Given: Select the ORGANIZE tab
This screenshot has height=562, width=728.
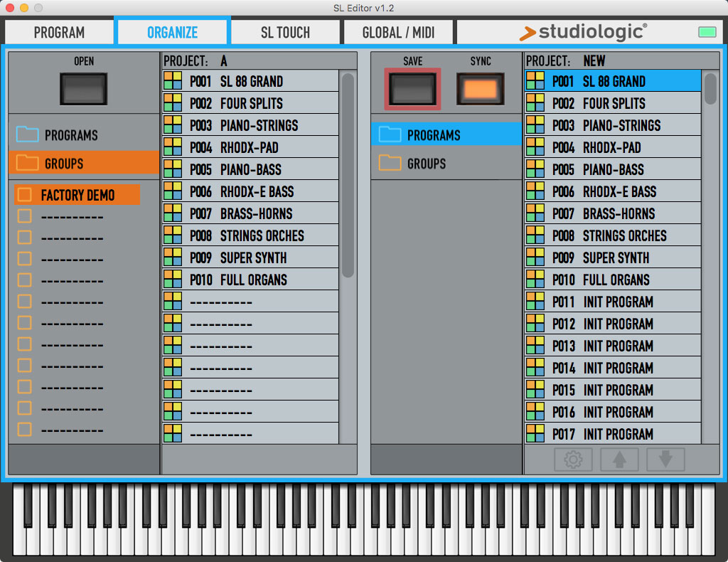Looking at the screenshot, I should point(172,32).
